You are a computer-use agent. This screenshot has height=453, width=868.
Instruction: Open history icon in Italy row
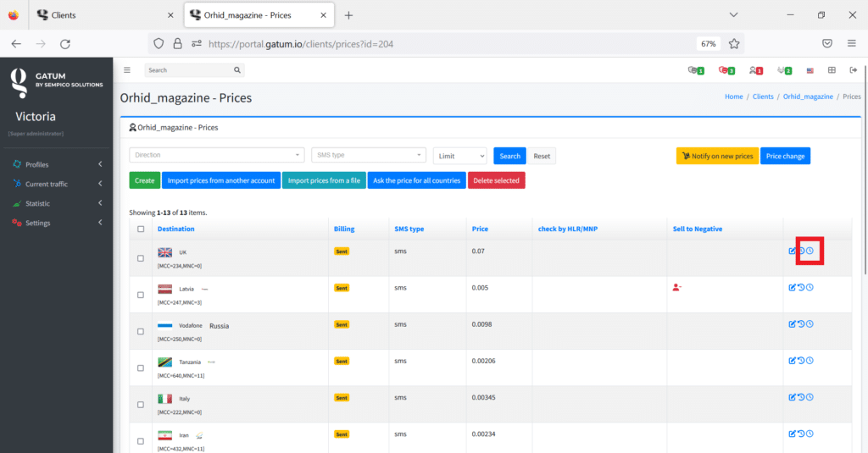click(x=801, y=397)
